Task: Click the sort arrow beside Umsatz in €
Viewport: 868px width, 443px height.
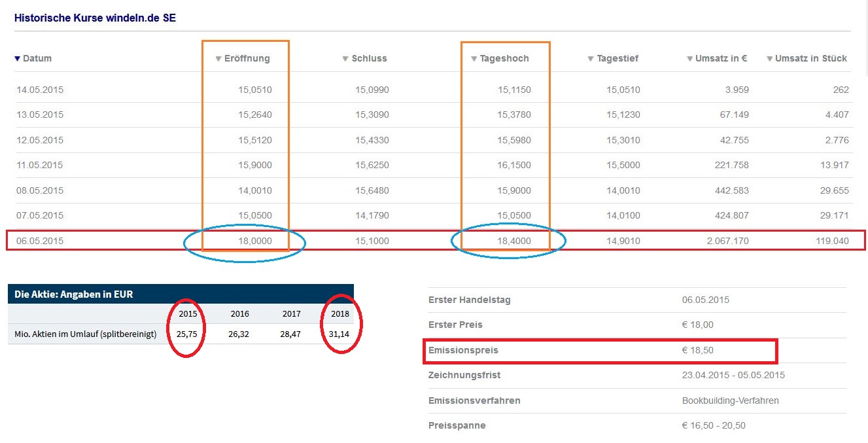Action: click(x=689, y=59)
